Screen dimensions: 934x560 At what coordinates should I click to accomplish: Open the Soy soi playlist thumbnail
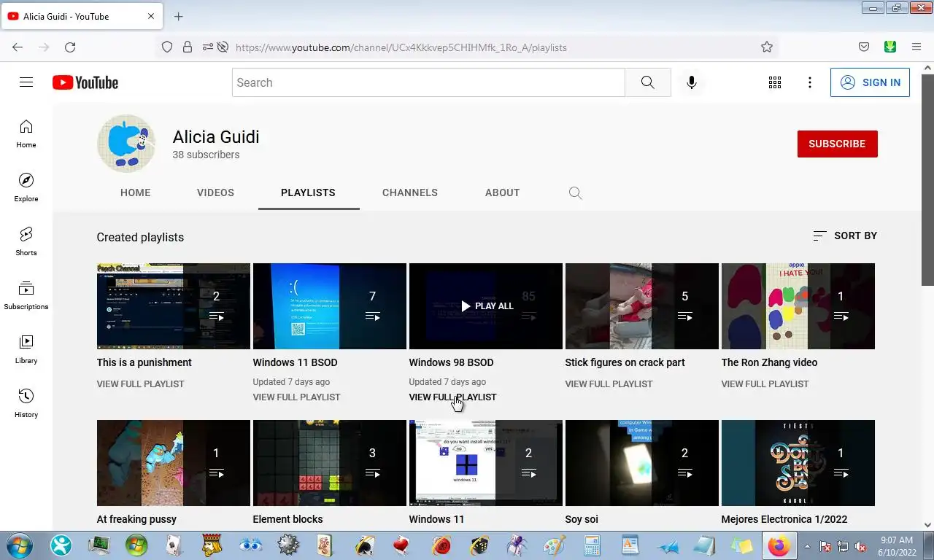(642, 463)
